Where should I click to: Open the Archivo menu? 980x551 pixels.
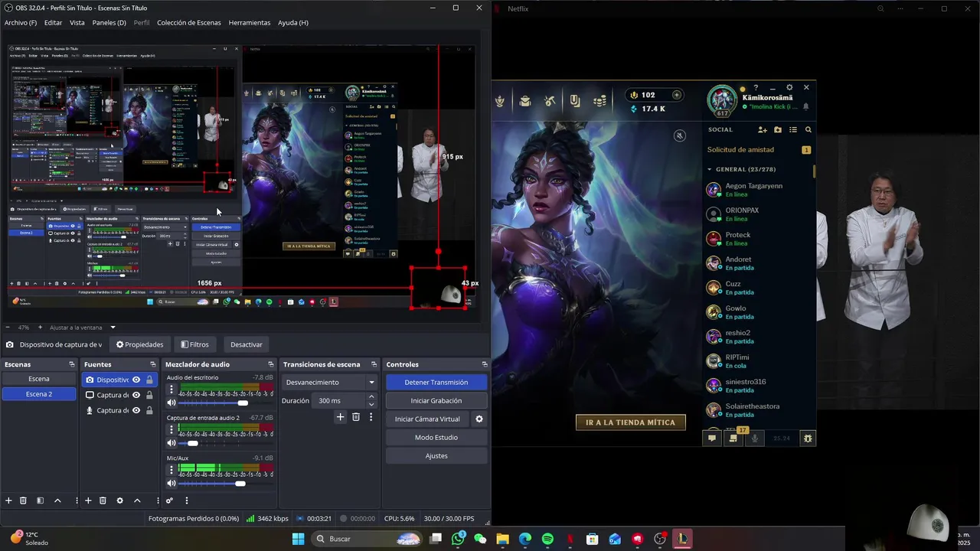(21, 22)
